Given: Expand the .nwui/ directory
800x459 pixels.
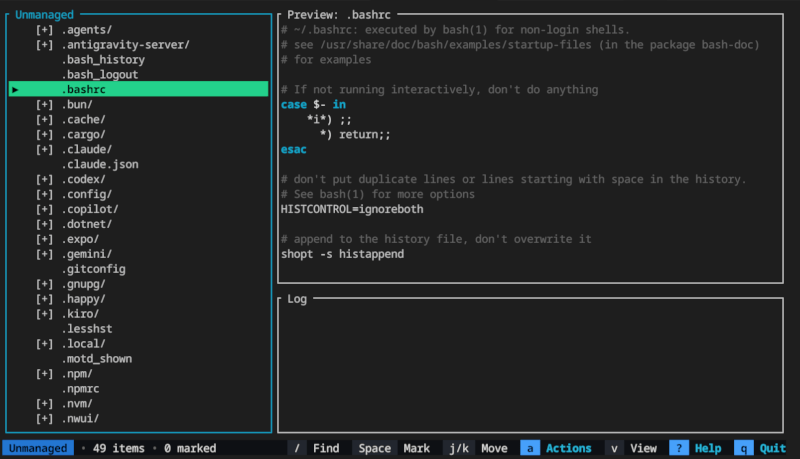Looking at the screenshot, I should coord(44,419).
